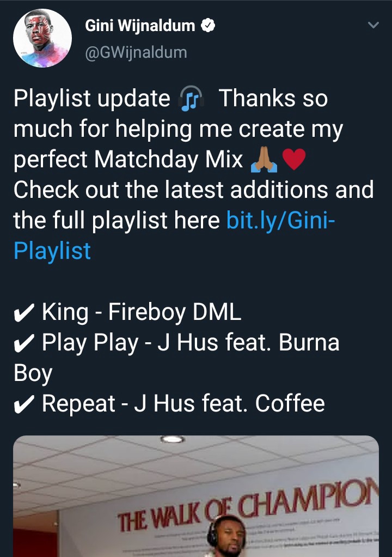Select the 'Playlist update' tweet text

[92, 99]
